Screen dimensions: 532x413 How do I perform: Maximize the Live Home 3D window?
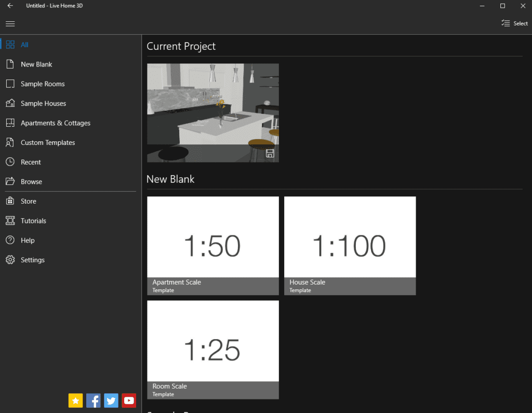click(502, 6)
